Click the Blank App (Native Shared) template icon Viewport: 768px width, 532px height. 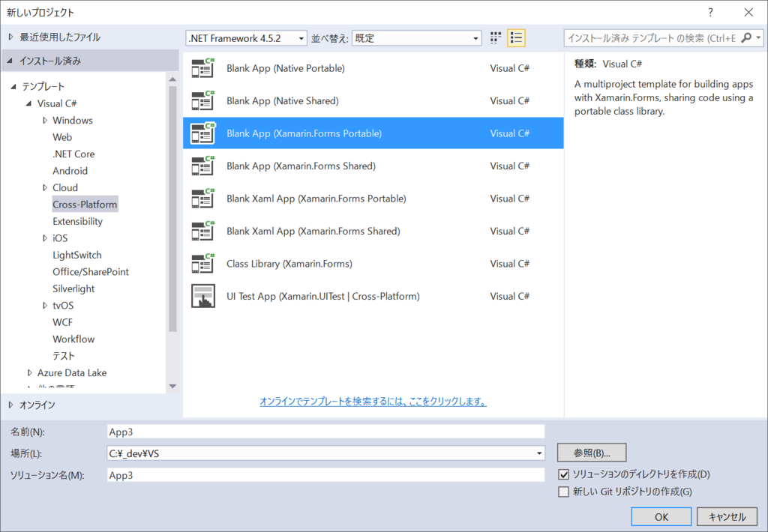pyautogui.click(x=202, y=101)
